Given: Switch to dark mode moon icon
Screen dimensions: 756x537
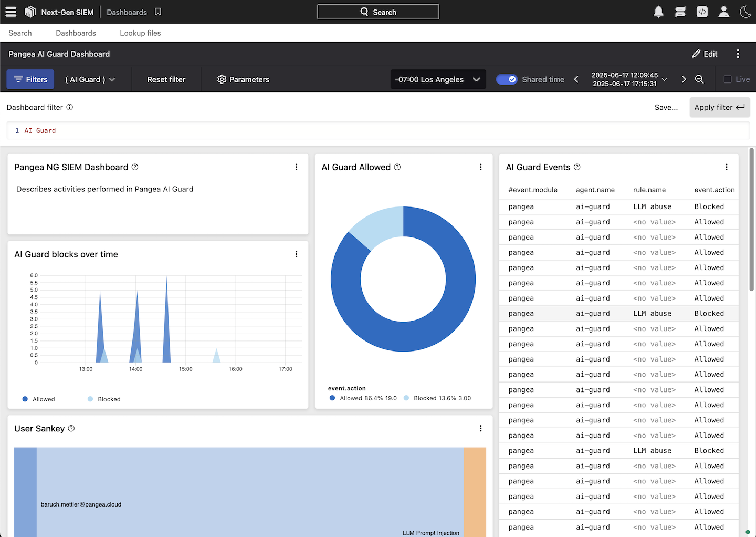Looking at the screenshot, I should pyautogui.click(x=745, y=12).
